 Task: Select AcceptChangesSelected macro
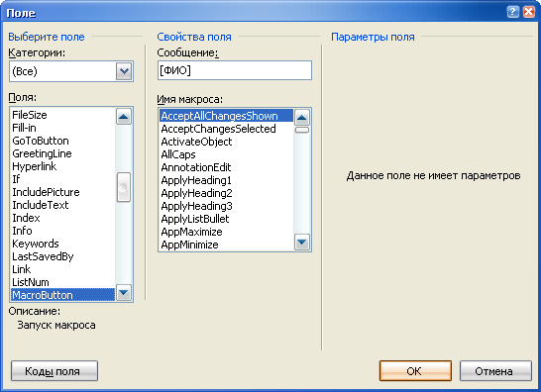click(x=226, y=129)
